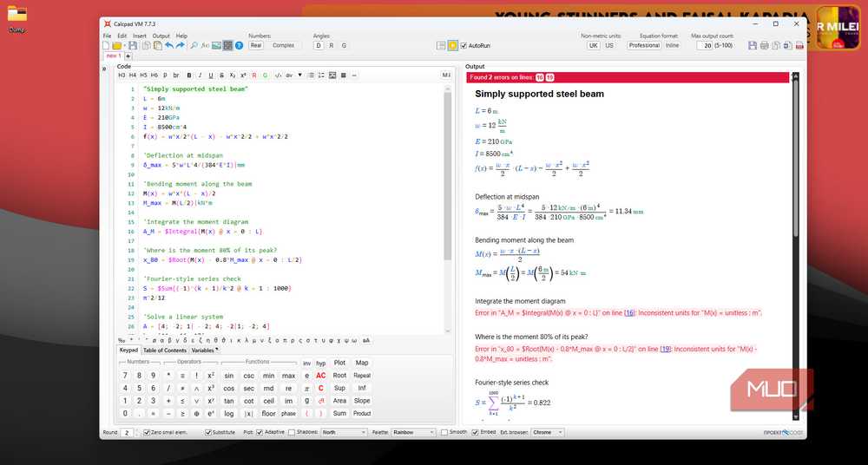Open the Find magnifier tool
The image size is (868, 465).
pyautogui.click(x=194, y=45)
